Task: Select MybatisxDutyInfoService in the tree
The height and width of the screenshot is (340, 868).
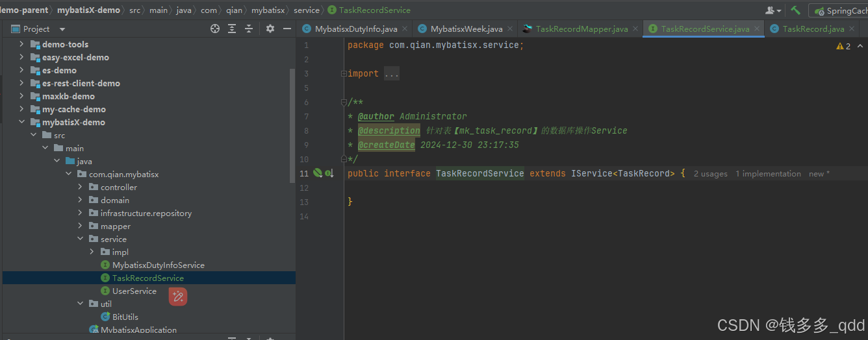Action: 158,265
